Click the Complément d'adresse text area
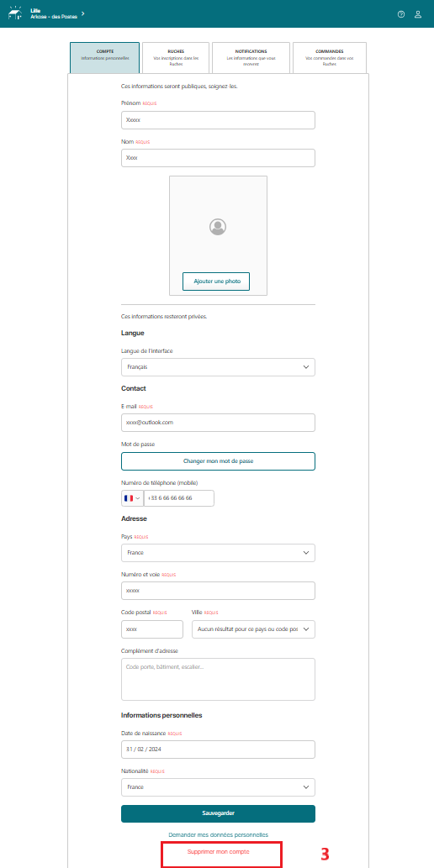This screenshot has width=434, height=868. coord(218,679)
